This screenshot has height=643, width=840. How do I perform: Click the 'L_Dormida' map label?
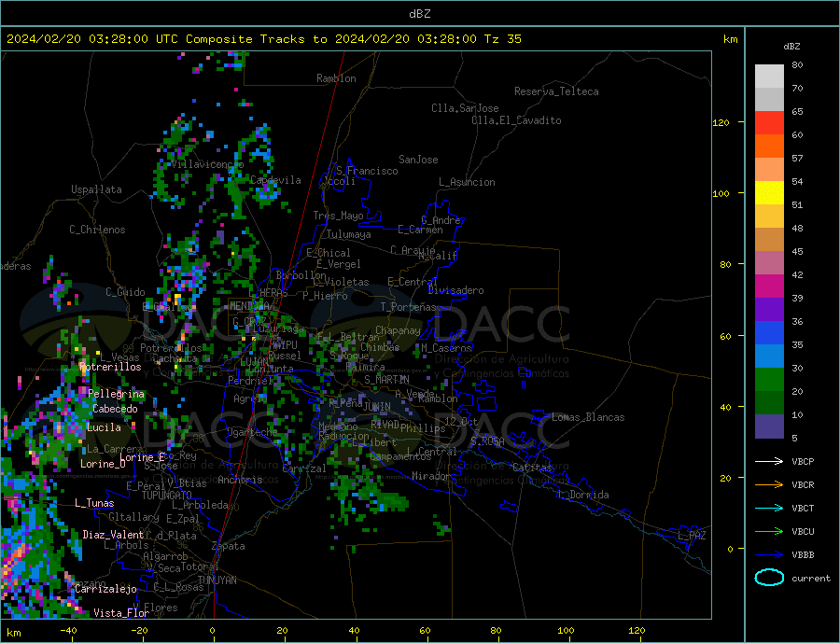point(584,495)
